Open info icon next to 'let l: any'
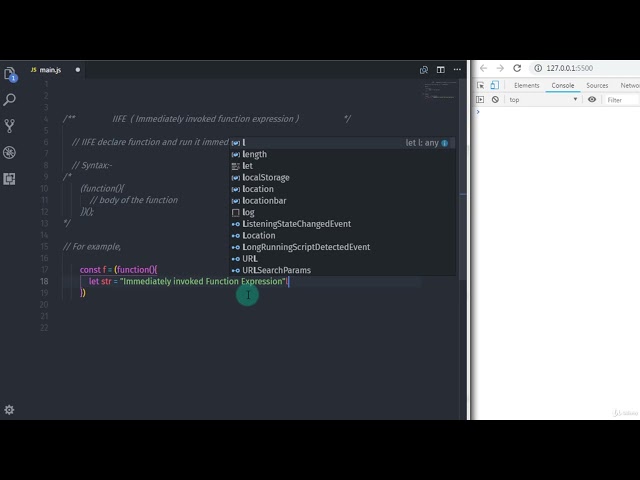 444,143
